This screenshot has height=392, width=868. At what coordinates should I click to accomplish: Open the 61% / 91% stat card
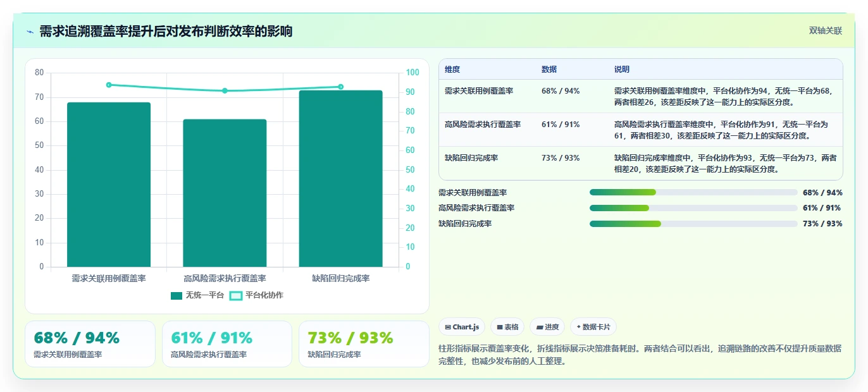point(227,344)
